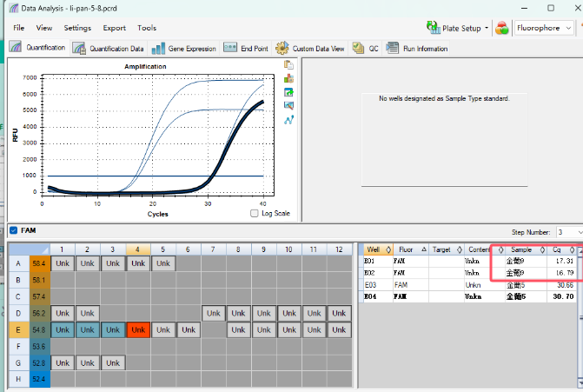Click the trace style curve icon
The width and height of the screenshot is (583, 392).
(x=288, y=120)
